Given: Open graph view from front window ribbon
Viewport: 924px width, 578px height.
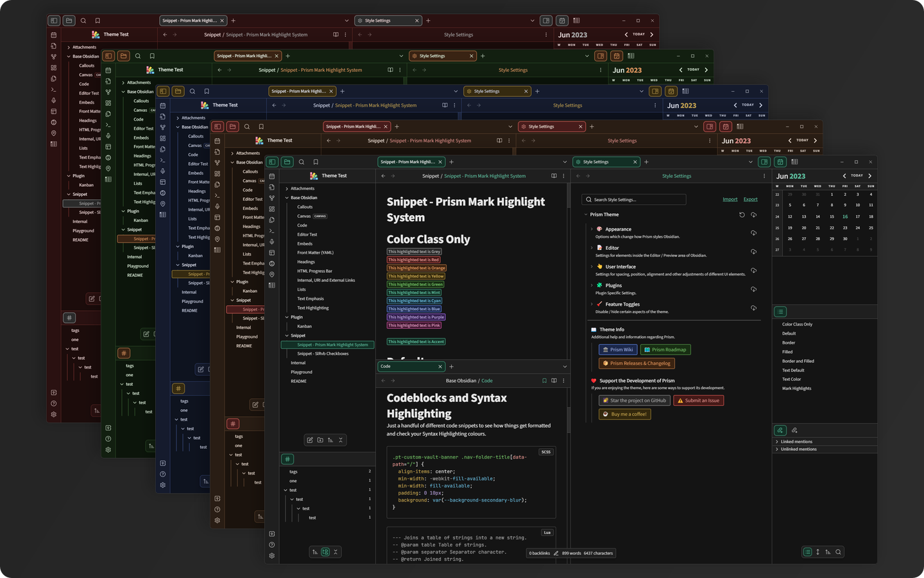Looking at the screenshot, I should [x=271, y=198].
